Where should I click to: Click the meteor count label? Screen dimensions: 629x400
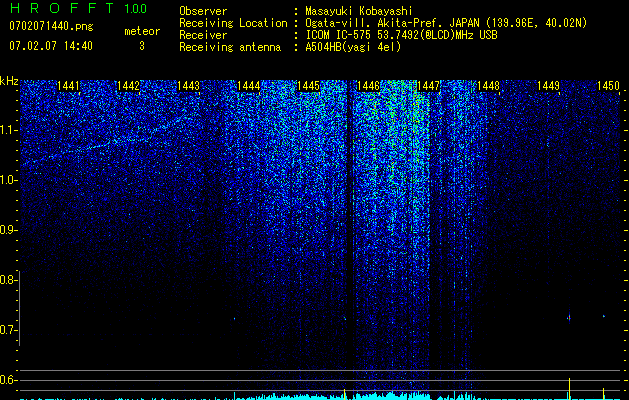click(142, 31)
